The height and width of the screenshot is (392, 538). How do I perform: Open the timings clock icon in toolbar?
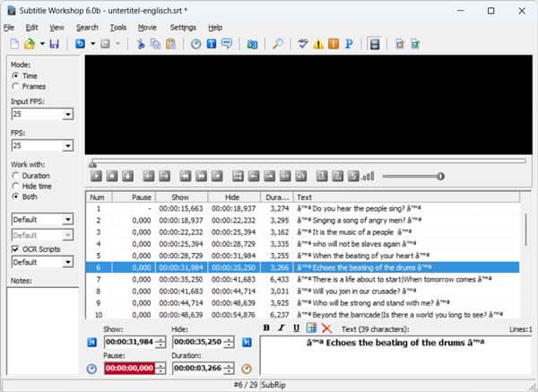point(195,44)
